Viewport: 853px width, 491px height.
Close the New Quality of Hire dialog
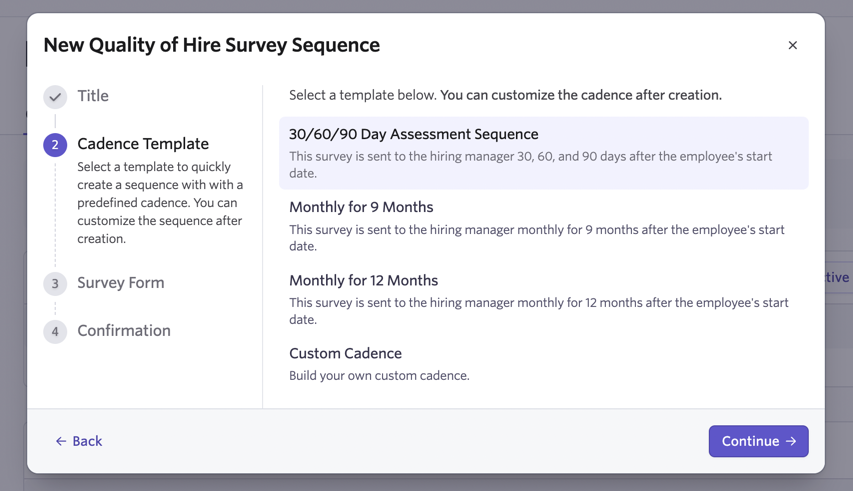(792, 45)
